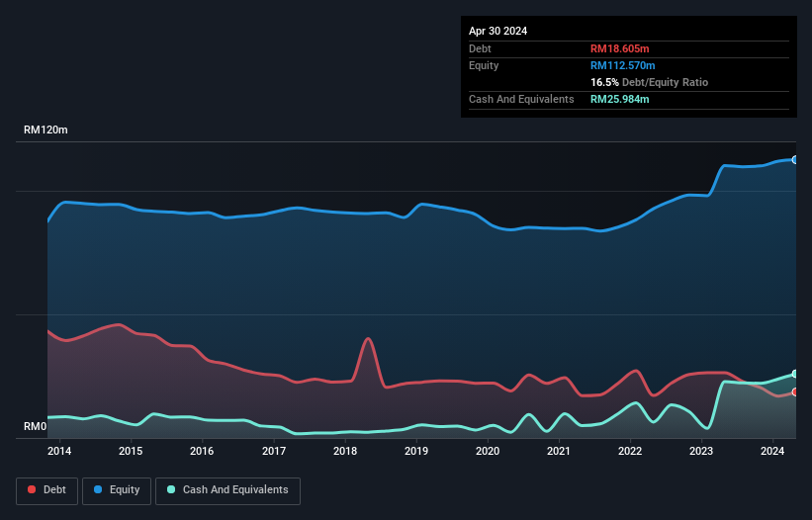Select the 2016 x-axis label
This screenshot has height=520, width=812.
point(202,451)
